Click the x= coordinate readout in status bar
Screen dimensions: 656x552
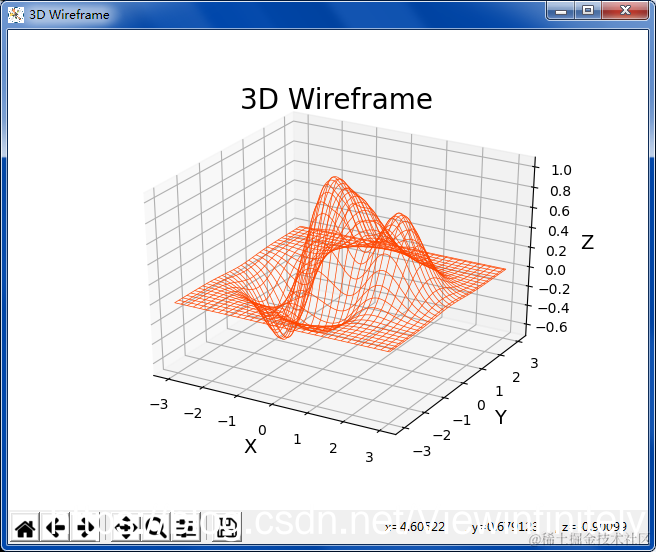pyautogui.click(x=415, y=526)
